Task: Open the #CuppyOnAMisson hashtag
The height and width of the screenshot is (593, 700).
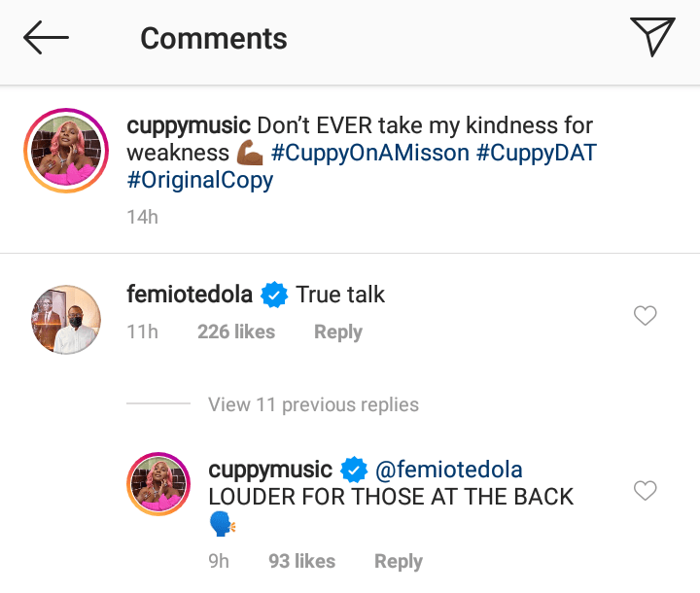Action: point(372,153)
